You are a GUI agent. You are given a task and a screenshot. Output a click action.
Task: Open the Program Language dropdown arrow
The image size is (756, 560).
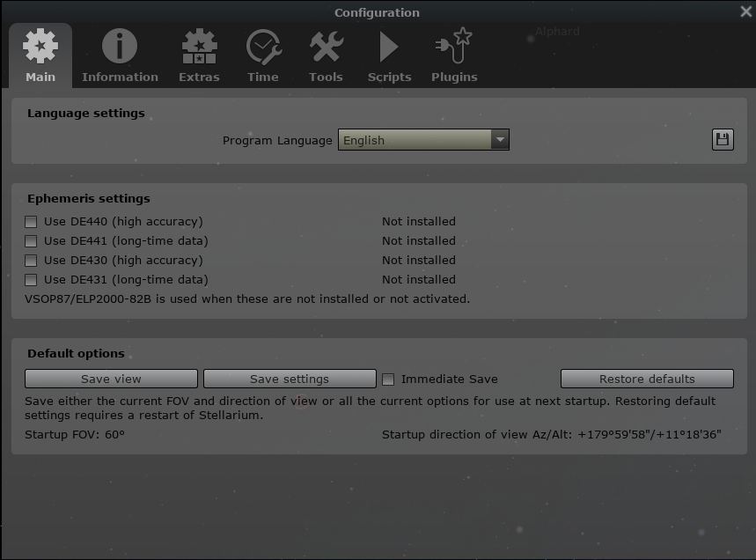500,140
